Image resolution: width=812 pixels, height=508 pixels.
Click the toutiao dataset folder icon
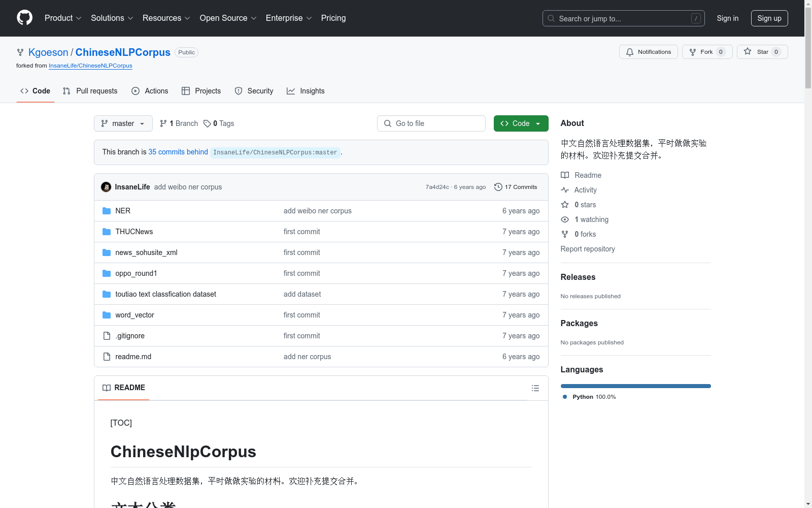pos(107,294)
